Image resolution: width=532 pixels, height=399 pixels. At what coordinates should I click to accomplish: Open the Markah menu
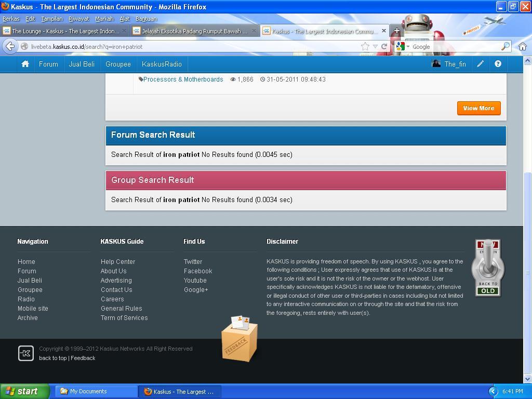[x=104, y=19]
